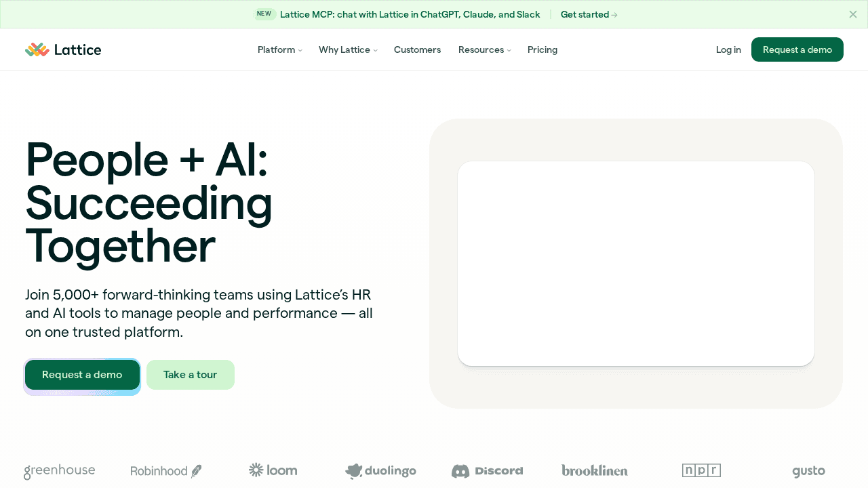Open the Resources dropdown
The height and width of the screenshot is (488, 868).
[485, 49]
